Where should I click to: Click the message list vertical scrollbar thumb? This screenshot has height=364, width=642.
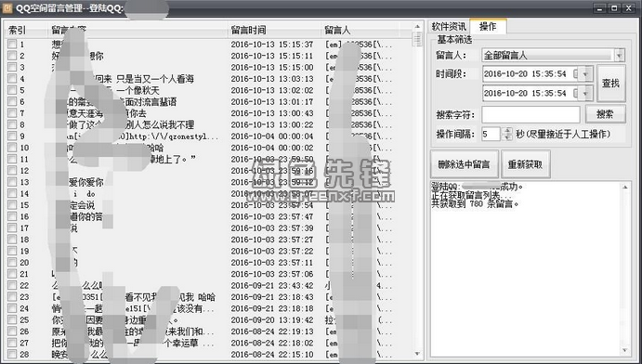(417, 40)
